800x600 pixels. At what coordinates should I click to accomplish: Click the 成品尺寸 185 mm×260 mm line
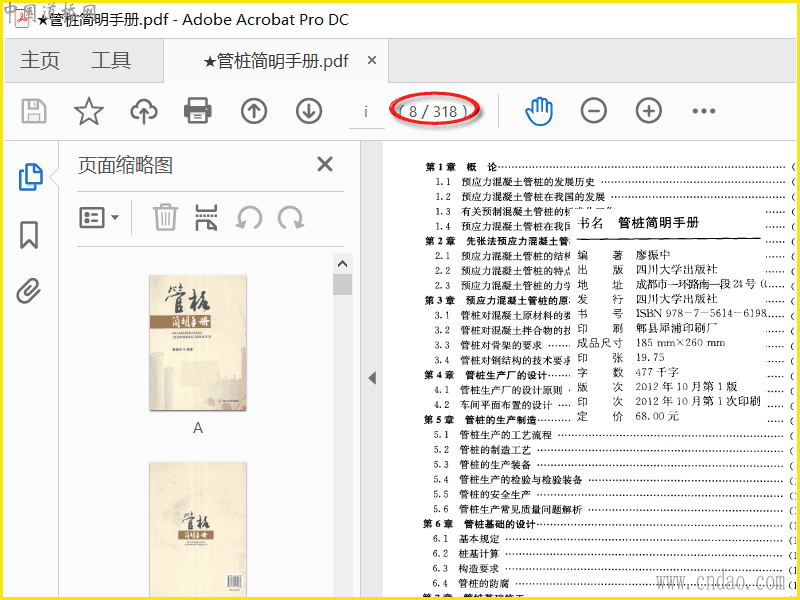pyautogui.click(x=651, y=342)
